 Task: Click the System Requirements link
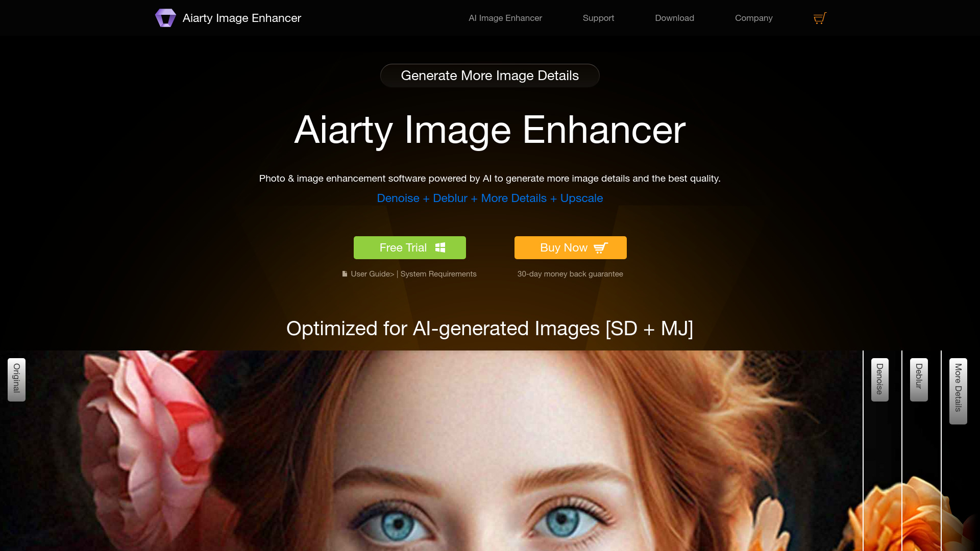[438, 274]
